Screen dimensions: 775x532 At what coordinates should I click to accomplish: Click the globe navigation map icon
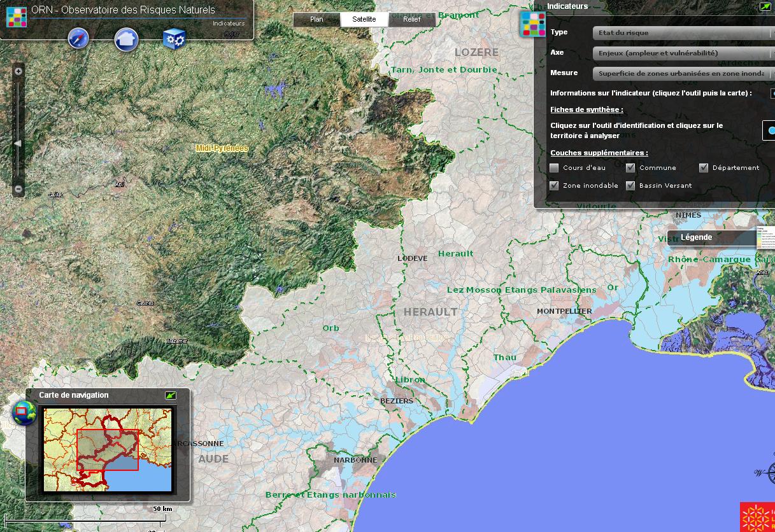pos(23,412)
